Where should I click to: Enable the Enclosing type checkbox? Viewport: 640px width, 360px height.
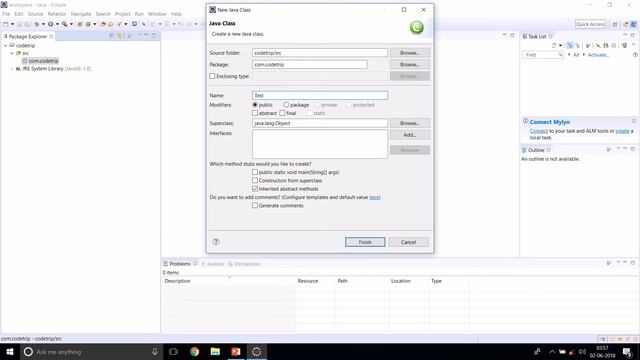click(212, 76)
